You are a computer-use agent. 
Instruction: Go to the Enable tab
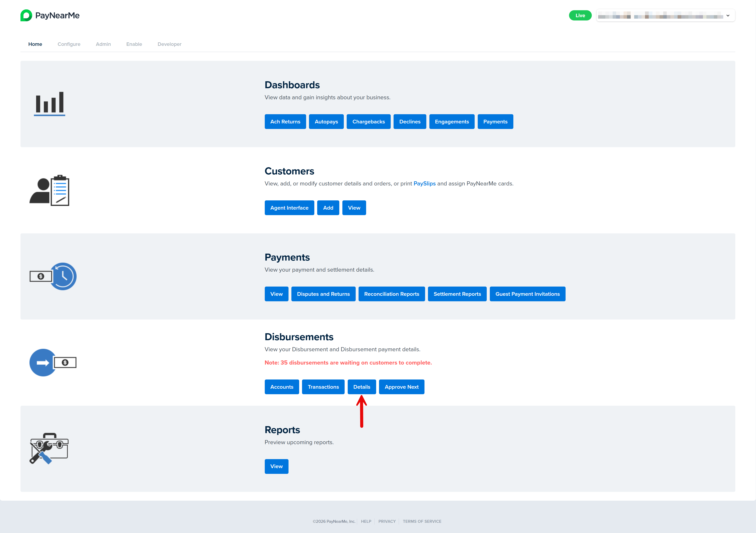134,44
